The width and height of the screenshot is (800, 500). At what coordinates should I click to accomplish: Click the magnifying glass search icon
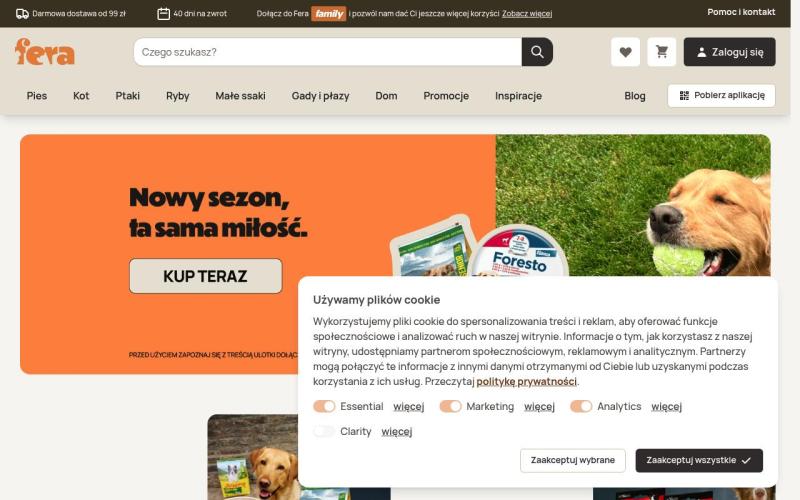pyautogui.click(x=537, y=52)
